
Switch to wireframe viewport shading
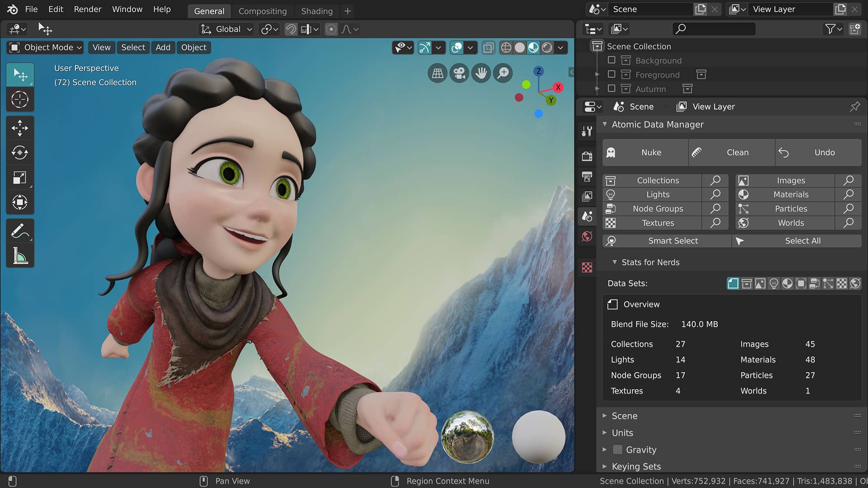(506, 47)
